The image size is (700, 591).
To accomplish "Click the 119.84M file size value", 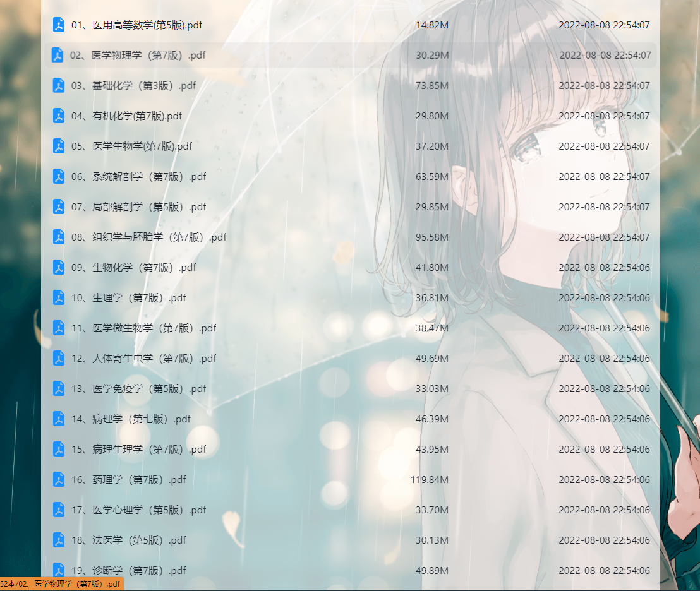I will 430,480.
